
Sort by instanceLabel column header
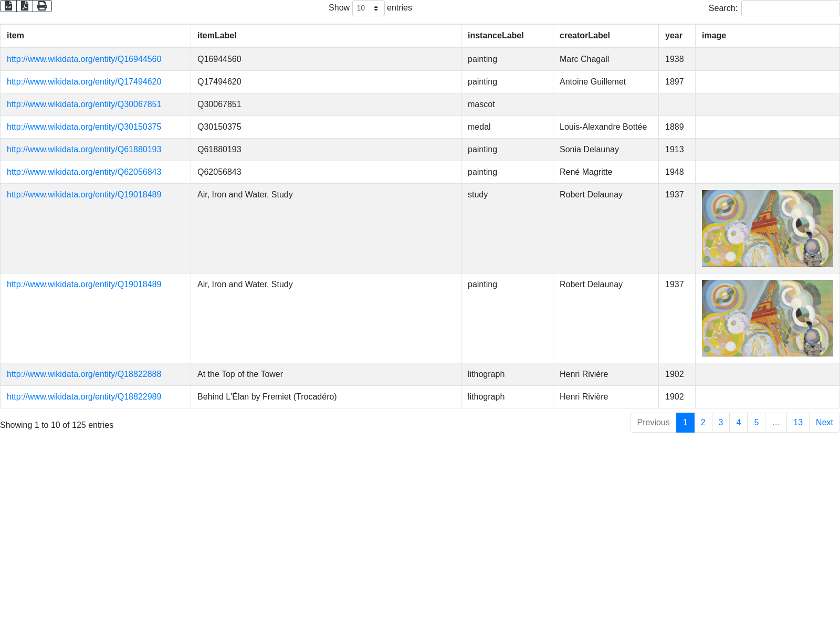pos(496,36)
